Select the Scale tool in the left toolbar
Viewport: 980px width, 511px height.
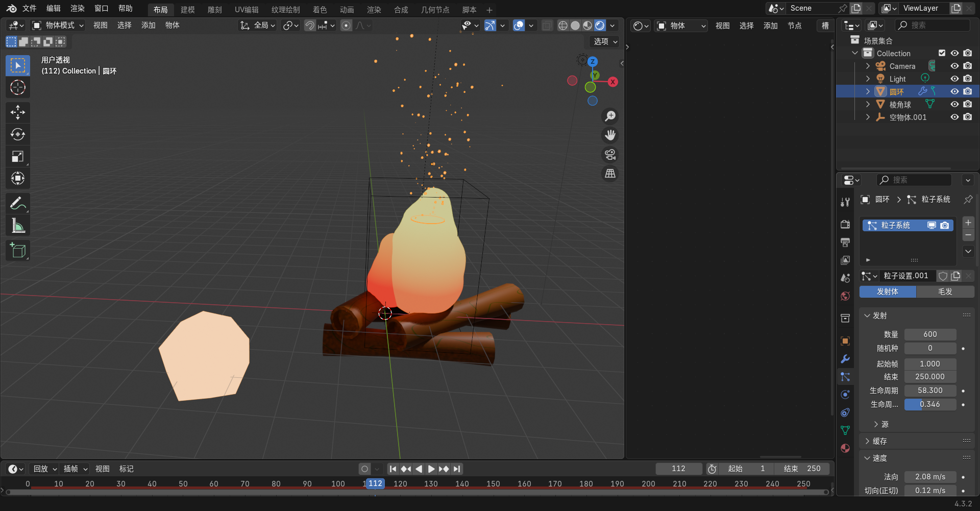tap(18, 156)
